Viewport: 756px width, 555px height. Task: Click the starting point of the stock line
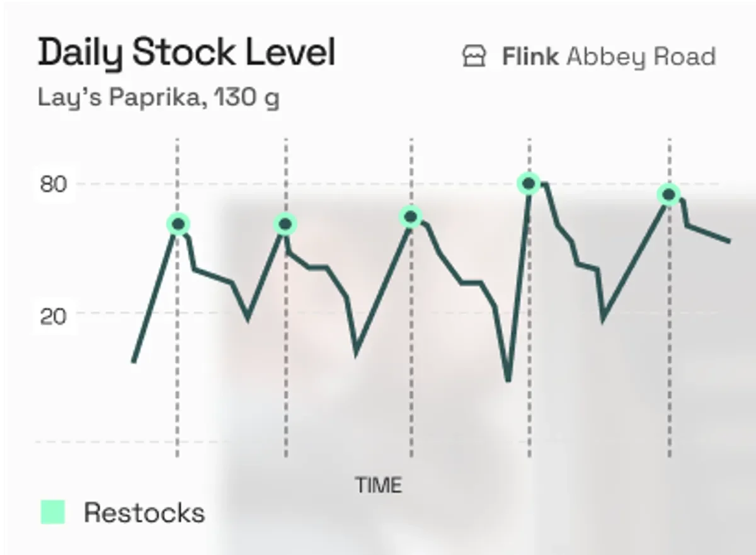[134, 361]
